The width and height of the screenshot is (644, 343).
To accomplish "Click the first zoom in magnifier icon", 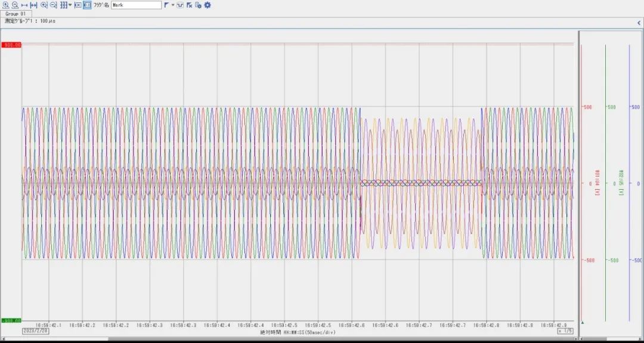I will (5, 5).
